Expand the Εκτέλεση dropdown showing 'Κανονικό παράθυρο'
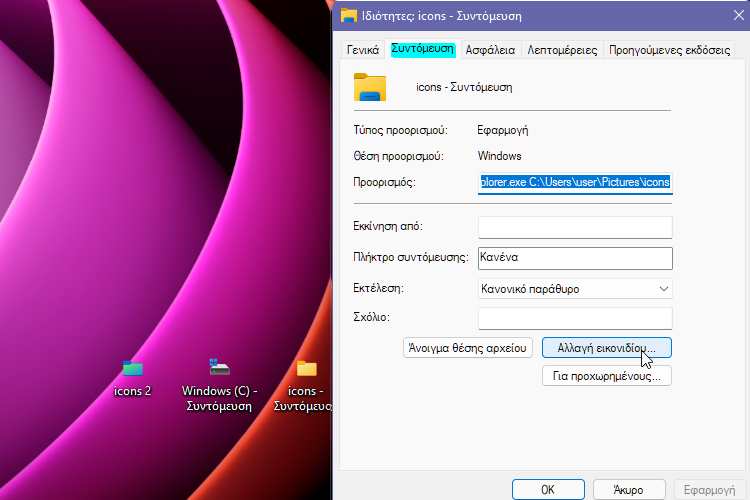The height and width of the screenshot is (500, 750). coord(575,289)
